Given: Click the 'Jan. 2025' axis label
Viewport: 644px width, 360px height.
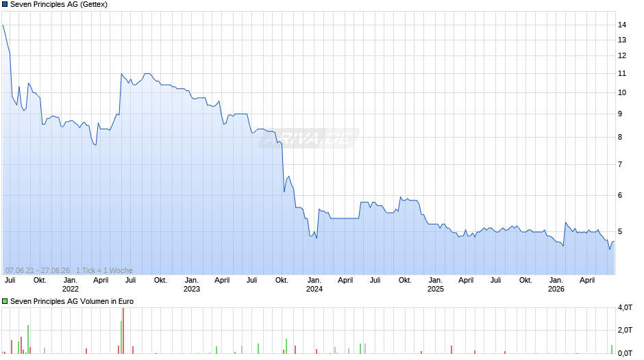Looking at the screenshot, I should (x=435, y=285).
